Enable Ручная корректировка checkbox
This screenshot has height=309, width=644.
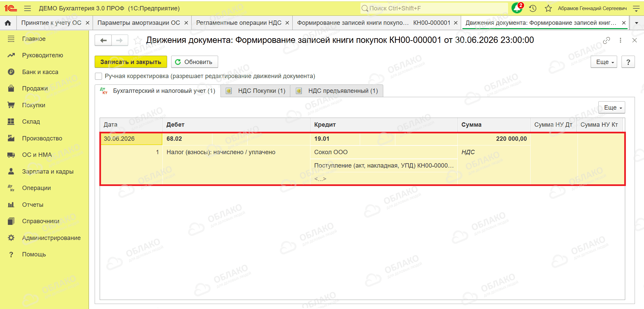98,76
